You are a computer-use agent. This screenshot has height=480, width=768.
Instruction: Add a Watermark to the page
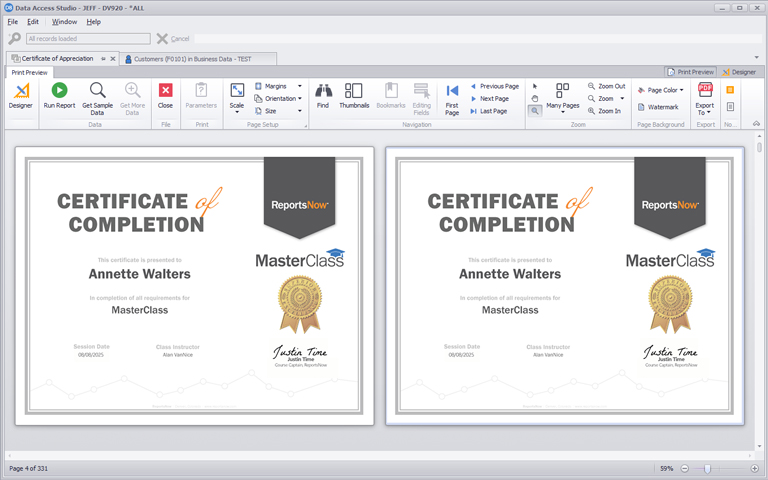pyautogui.click(x=662, y=107)
